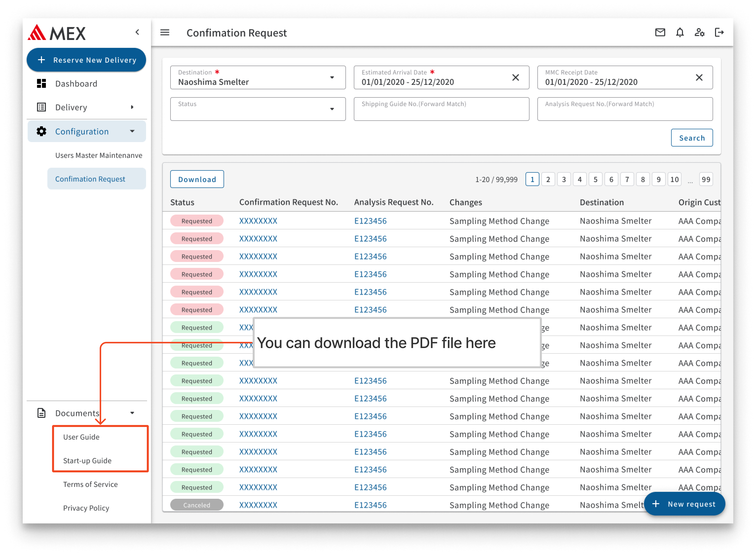
Task: Click the Search button
Action: point(692,138)
